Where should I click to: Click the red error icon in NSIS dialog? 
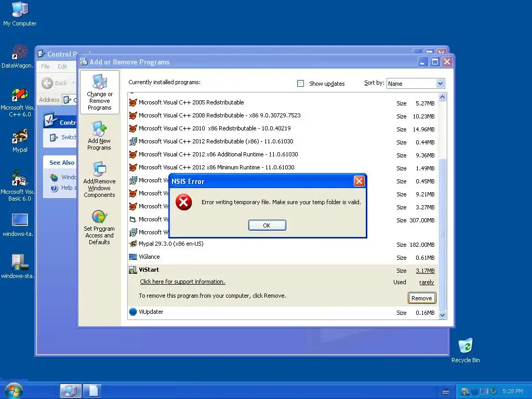click(x=183, y=202)
